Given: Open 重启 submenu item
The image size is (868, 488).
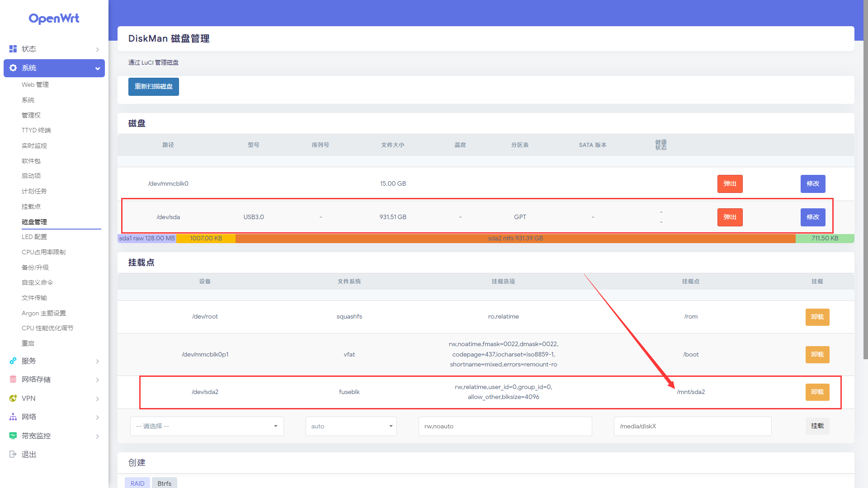Looking at the screenshot, I should [28, 343].
